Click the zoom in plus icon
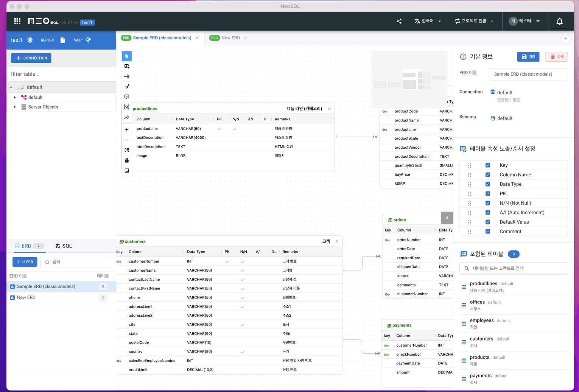Screen dimensions: 579x392 (127, 130)
